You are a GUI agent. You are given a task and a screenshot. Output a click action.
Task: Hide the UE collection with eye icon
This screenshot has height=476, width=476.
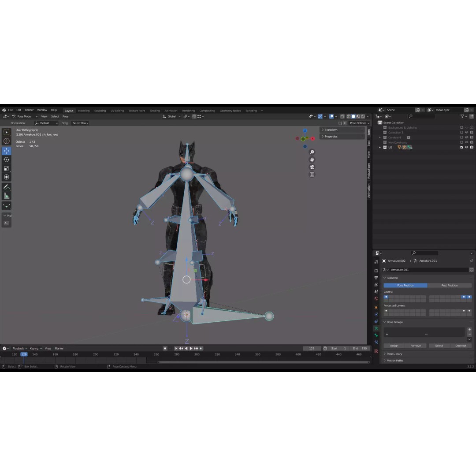(467, 147)
